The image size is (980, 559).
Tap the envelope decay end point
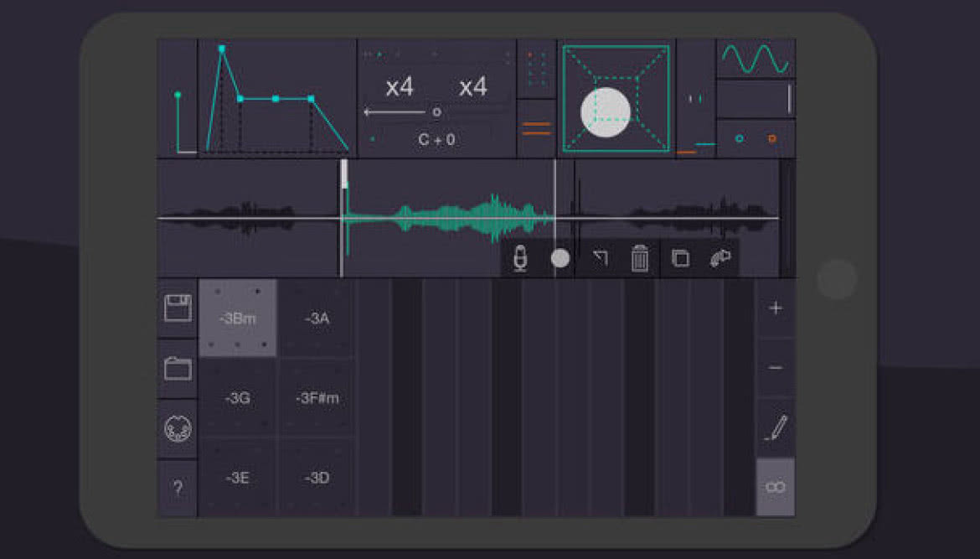[240, 98]
